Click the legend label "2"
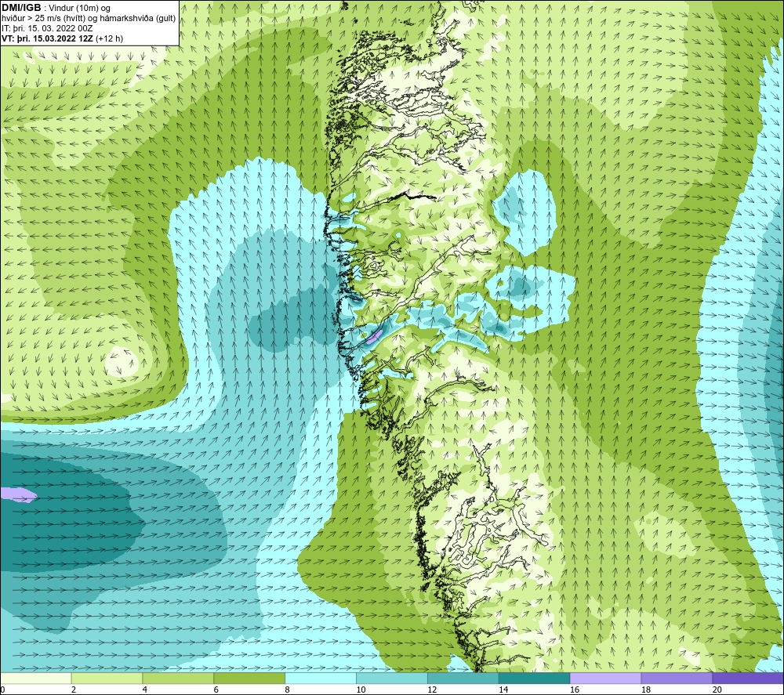The image size is (784, 695). (x=74, y=690)
